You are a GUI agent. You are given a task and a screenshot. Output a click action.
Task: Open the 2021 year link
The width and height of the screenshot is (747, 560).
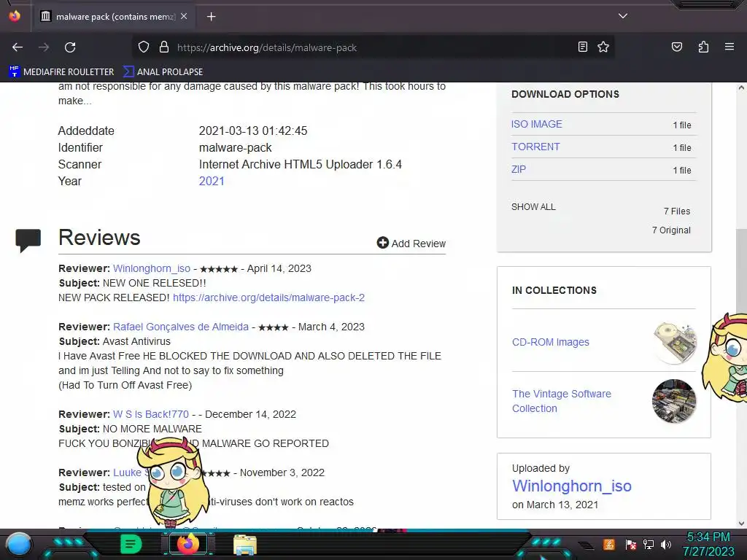pyautogui.click(x=212, y=181)
